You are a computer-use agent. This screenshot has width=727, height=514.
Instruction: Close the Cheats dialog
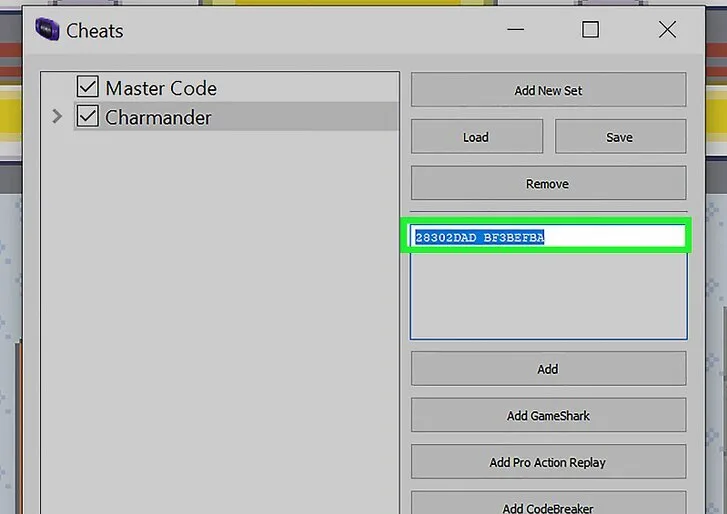[667, 30]
